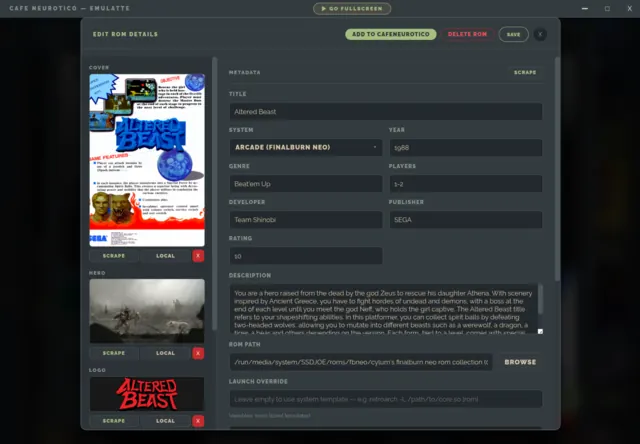The height and width of the screenshot is (444, 640).
Task: Scrape a new hero image
Action: 114,353
